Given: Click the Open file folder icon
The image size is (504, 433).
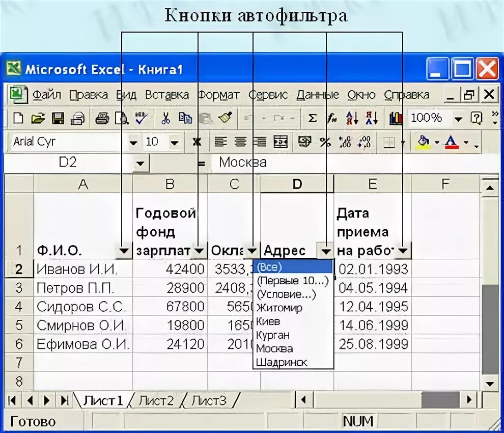Looking at the screenshot, I should 38,118.
